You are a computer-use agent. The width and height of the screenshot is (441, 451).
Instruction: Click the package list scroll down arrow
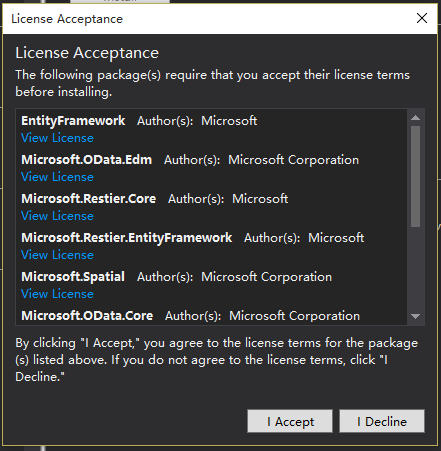pos(415,316)
